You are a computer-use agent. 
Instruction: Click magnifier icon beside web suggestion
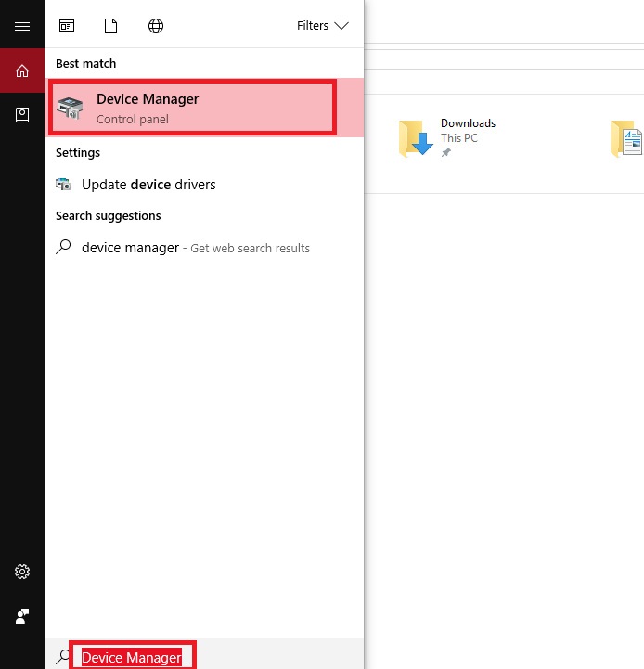click(63, 247)
